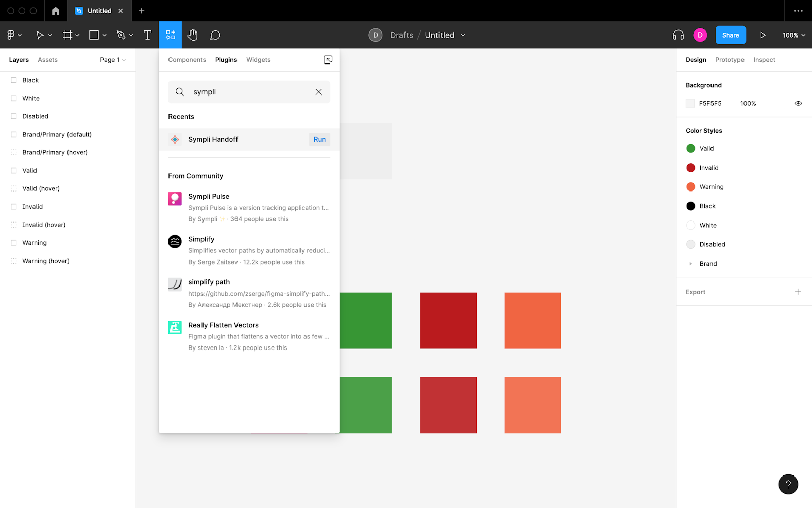
Task: Pop out the resources panel icon
Action: coord(328,60)
